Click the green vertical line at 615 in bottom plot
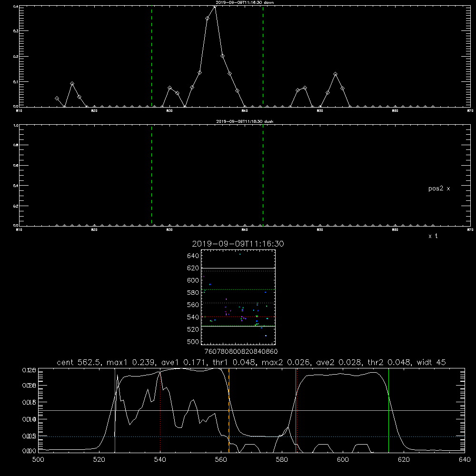 pyautogui.click(x=388, y=410)
